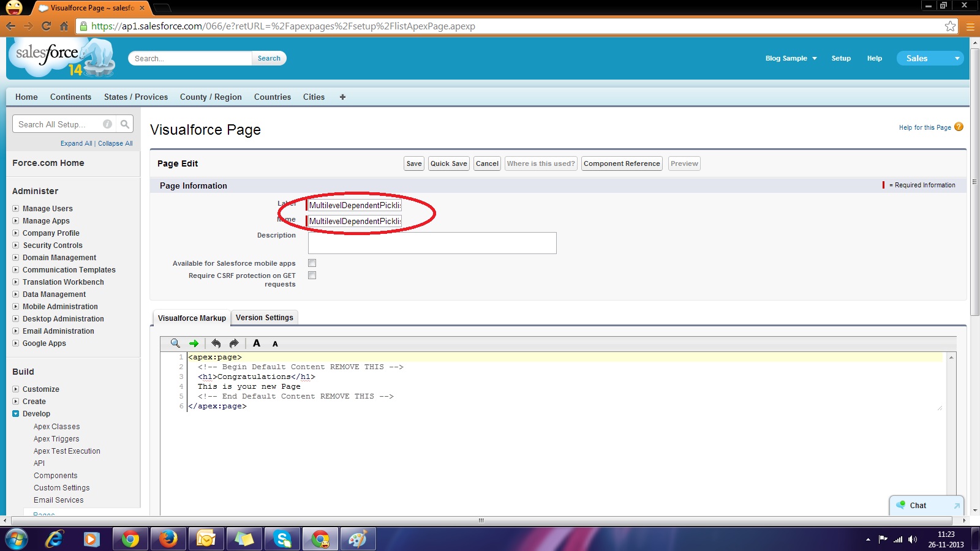Open the Blog Sample user menu

(x=791, y=58)
